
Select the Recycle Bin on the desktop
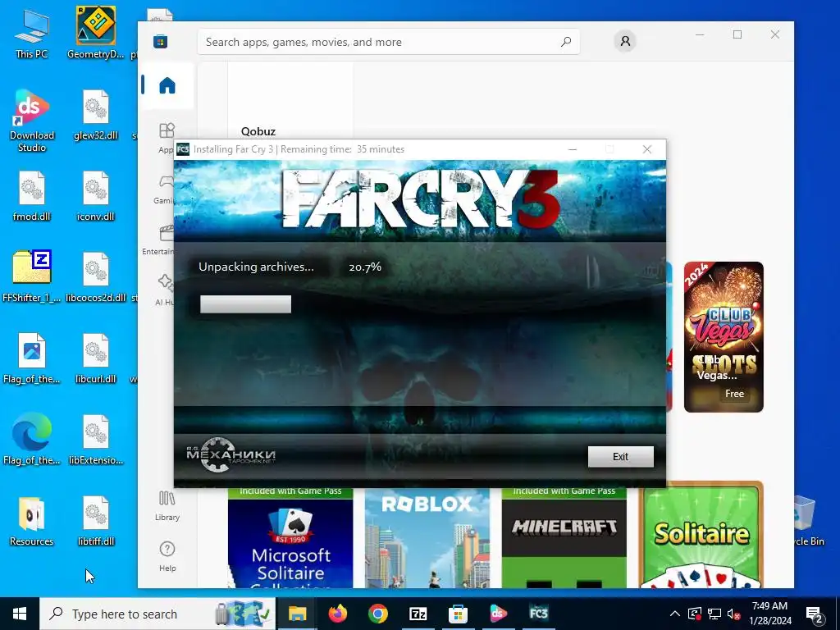[x=809, y=521]
